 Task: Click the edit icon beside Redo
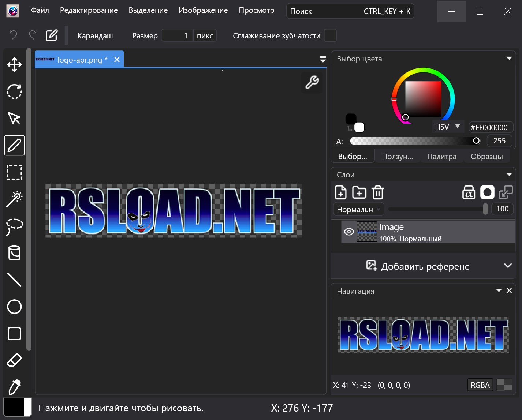tap(52, 35)
